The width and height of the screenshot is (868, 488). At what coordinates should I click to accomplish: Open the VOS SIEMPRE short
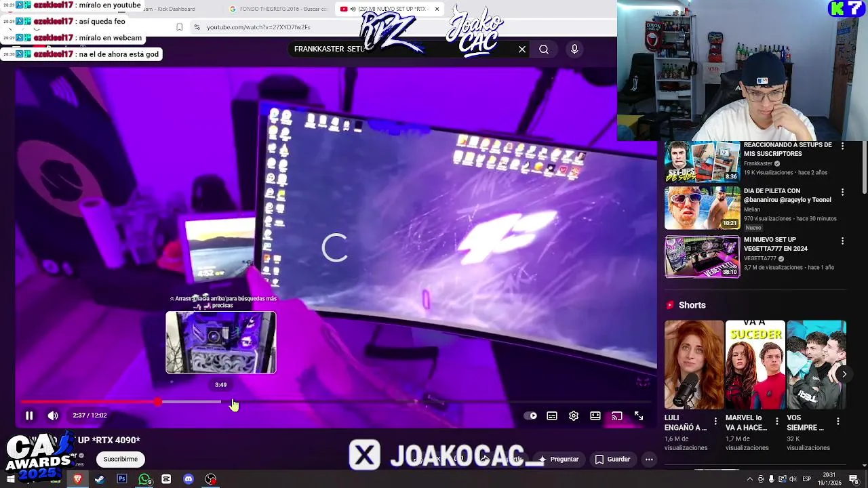click(x=816, y=365)
